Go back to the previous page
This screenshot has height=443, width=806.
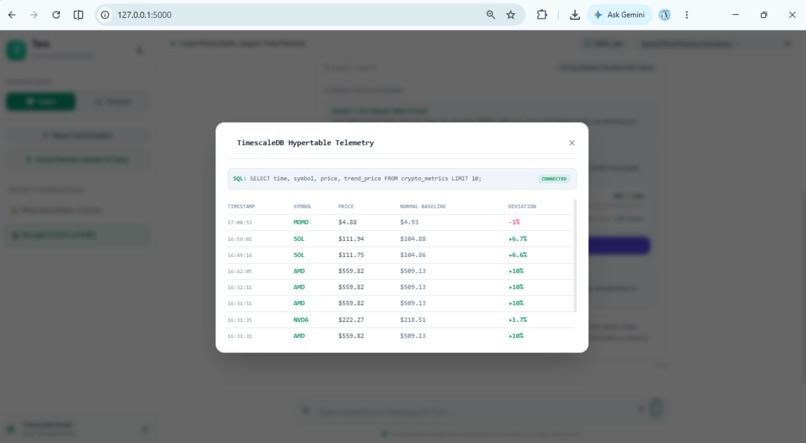tap(12, 15)
